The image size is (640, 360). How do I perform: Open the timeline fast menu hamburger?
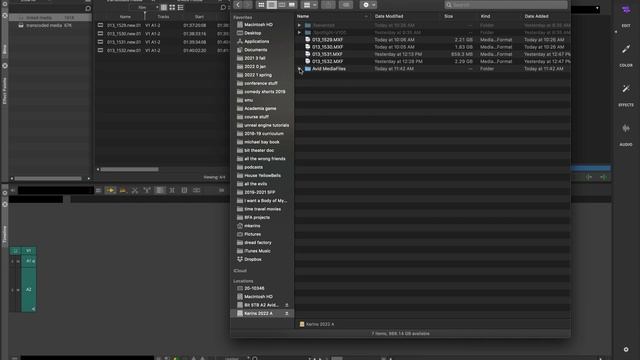coord(98,190)
